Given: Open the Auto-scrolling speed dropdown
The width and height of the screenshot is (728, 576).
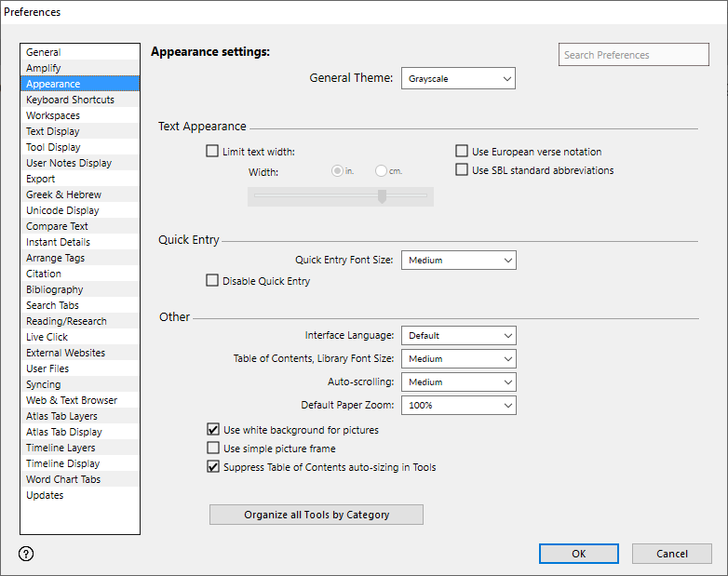Looking at the screenshot, I should click(x=458, y=382).
